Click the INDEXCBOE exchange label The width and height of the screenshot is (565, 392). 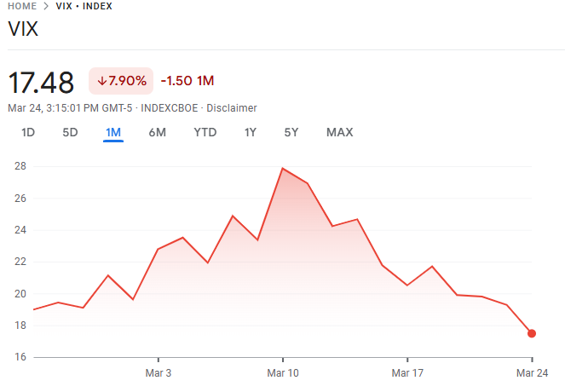(170, 107)
